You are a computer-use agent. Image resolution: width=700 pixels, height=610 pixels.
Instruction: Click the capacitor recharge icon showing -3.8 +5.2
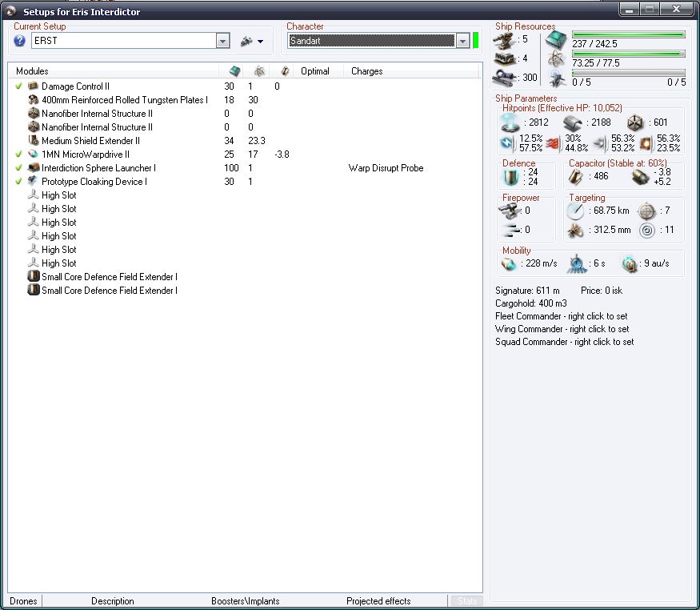tap(640, 177)
